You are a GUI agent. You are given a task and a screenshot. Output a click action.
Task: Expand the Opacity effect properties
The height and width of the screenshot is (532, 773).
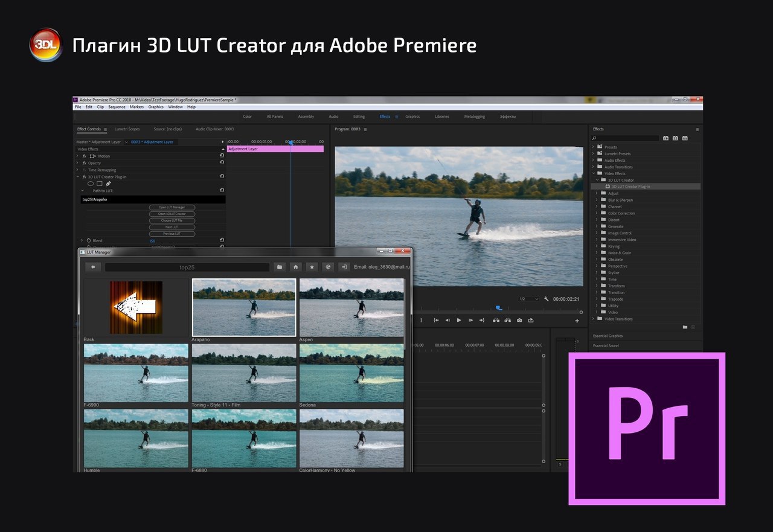click(x=77, y=163)
